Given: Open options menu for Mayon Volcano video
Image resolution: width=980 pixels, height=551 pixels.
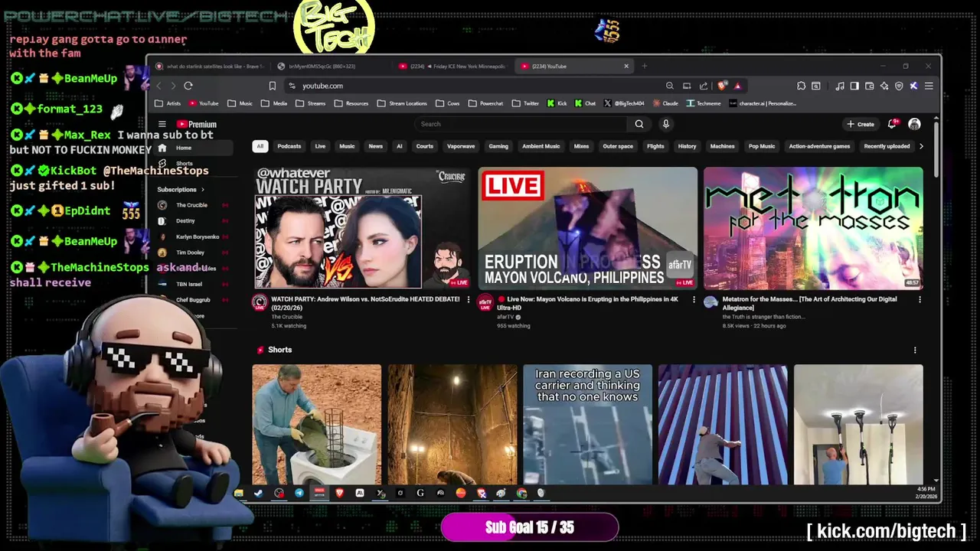Looking at the screenshot, I should [x=694, y=299].
